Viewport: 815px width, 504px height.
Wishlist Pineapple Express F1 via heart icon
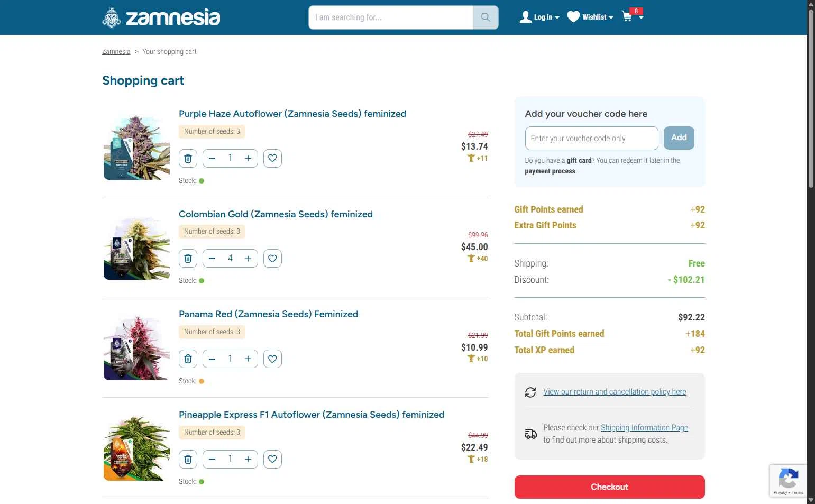click(x=272, y=459)
